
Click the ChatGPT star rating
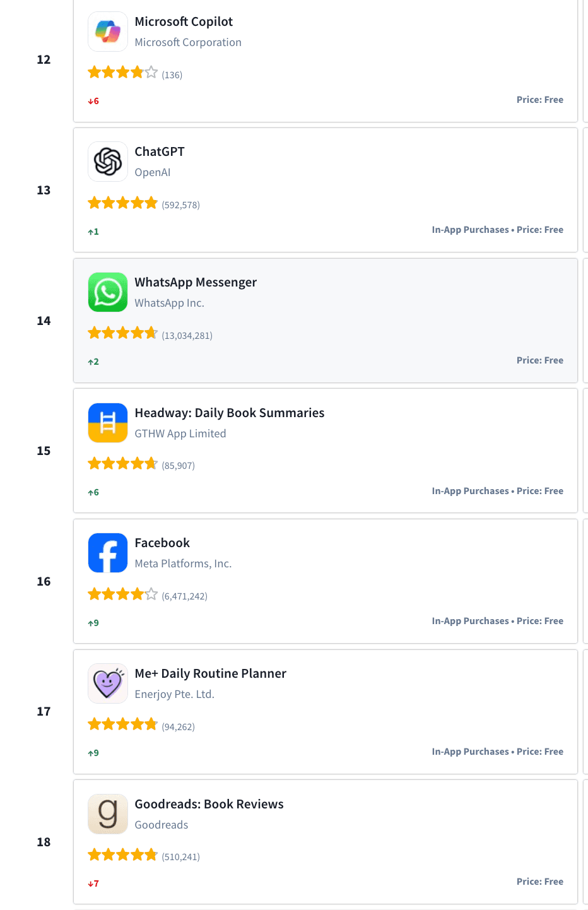[122, 203]
